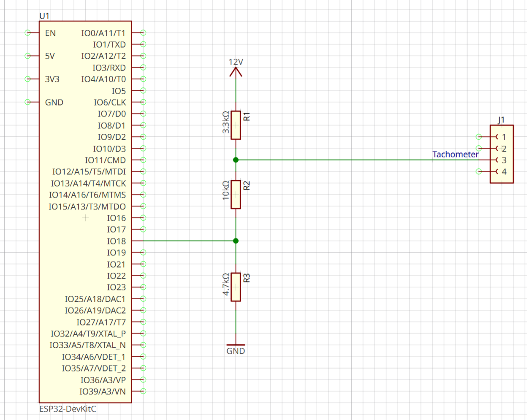The height and width of the screenshot is (420, 527).
Task: Click the EN pin endpoint on U1
Action: pyautogui.click(x=28, y=33)
